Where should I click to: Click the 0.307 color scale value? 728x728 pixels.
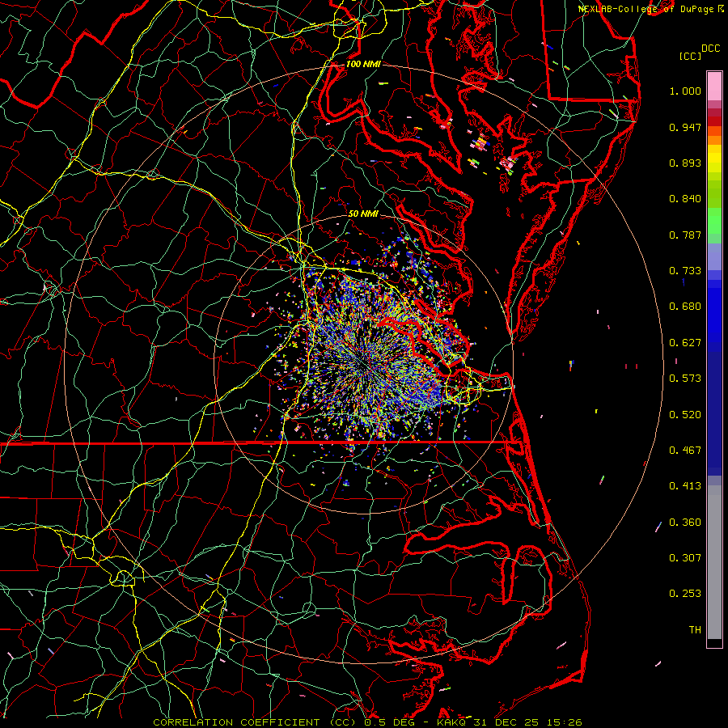pos(685,557)
